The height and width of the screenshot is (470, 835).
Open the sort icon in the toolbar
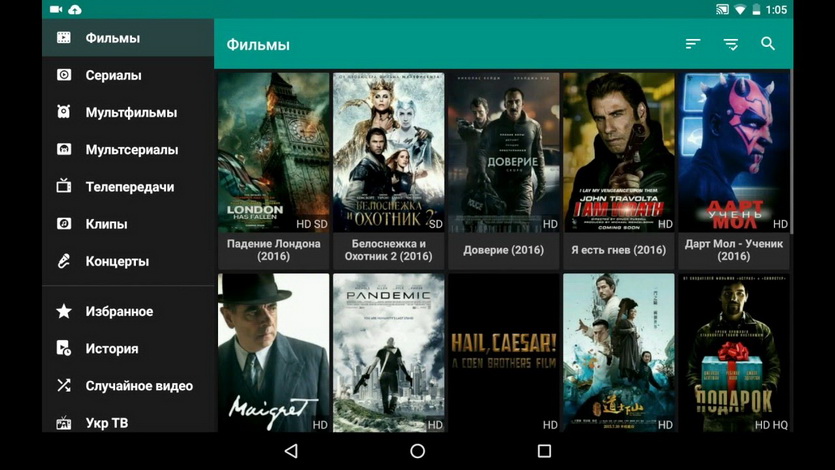pos(692,44)
